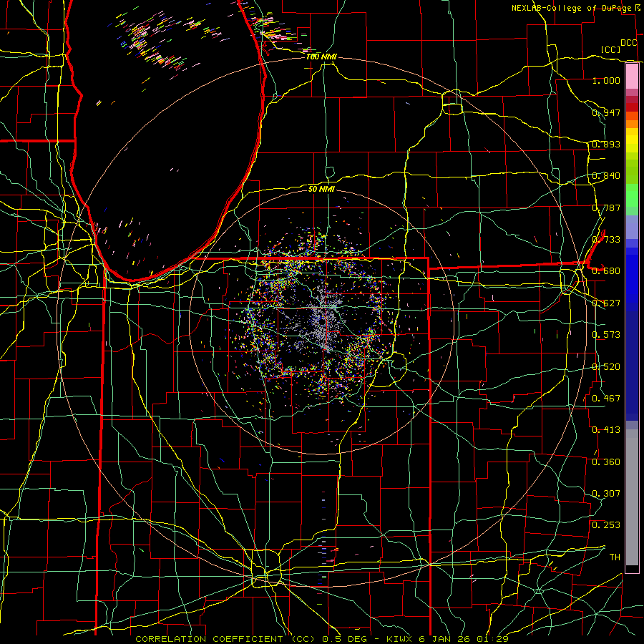This screenshot has height=644, width=644.
Task: Select the 0.627 legend value
Action: pyautogui.click(x=606, y=303)
